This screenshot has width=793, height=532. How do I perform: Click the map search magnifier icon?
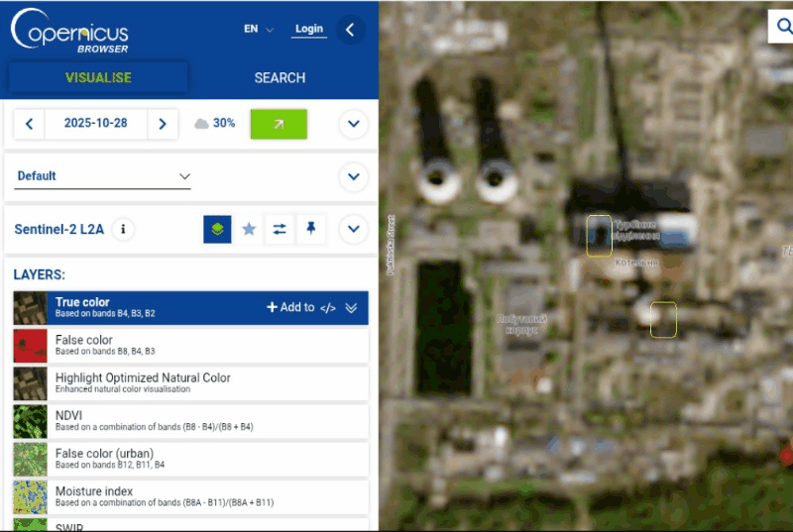780,27
